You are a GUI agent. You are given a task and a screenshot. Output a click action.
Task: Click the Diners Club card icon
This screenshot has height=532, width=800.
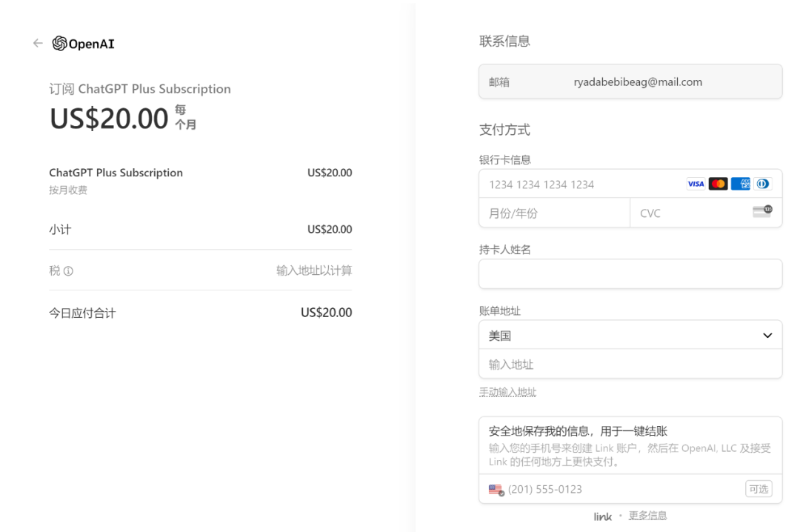point(762,184)
